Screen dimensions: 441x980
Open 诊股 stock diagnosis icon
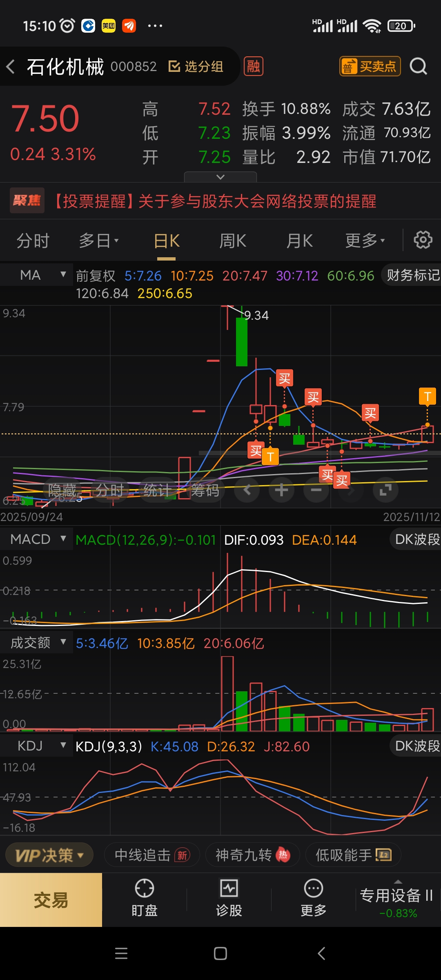pos(229,898)
